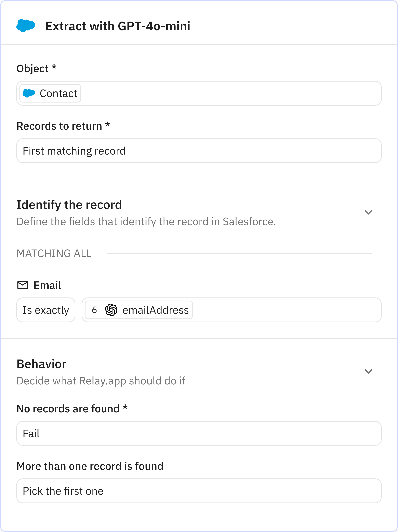Collapse the Identify the record section

(368, 212)
